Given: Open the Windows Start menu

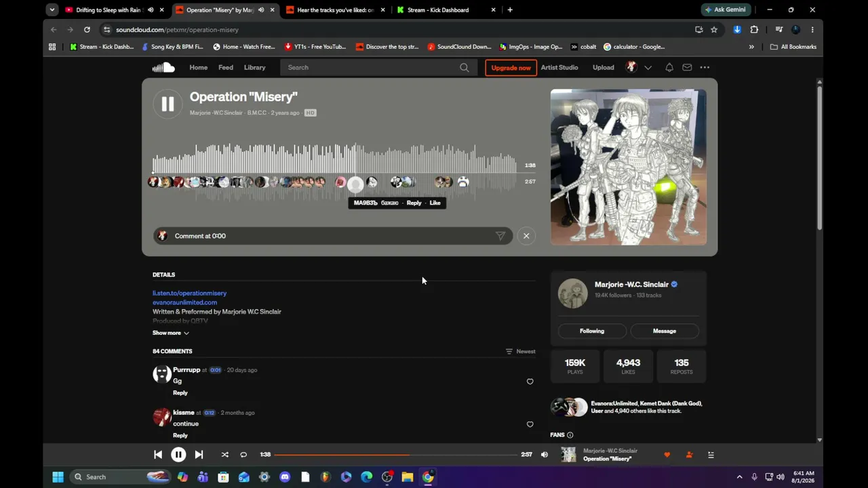Looking at the screenshot, I should [x=58, y=476].
